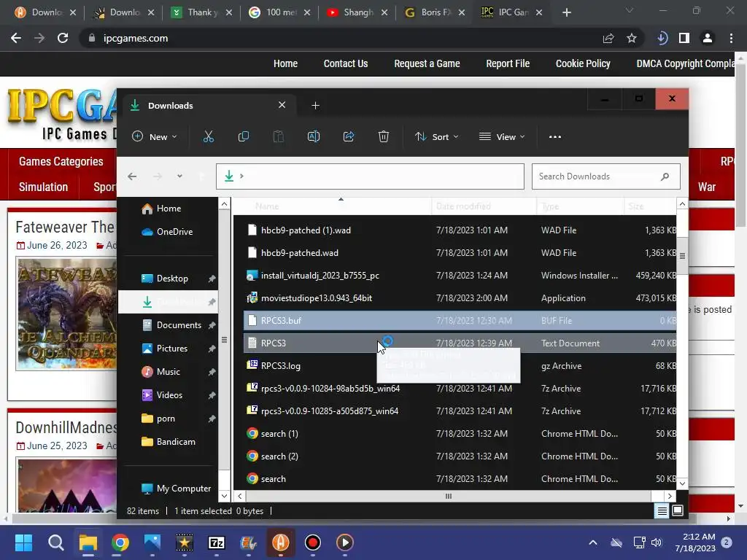
Task: Select the hbcb9-patched (1).wad file
Action: pyautogui.click(x=460, y=230)
